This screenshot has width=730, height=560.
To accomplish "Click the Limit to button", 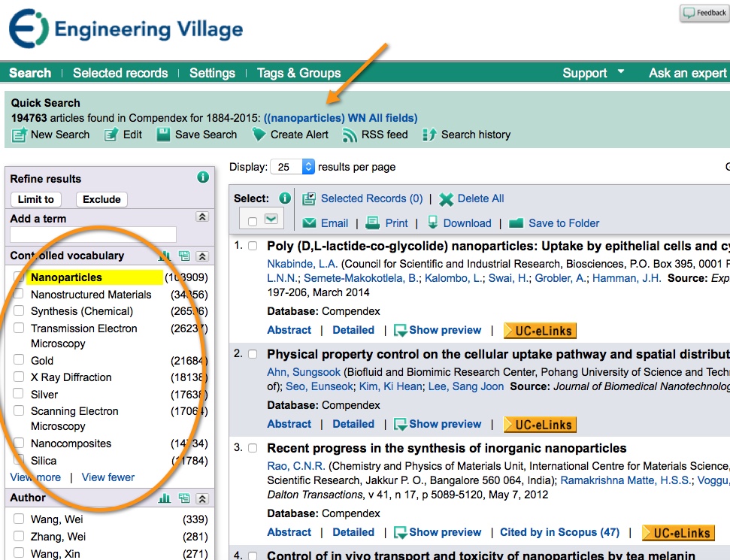I will (x=36, y=199).
